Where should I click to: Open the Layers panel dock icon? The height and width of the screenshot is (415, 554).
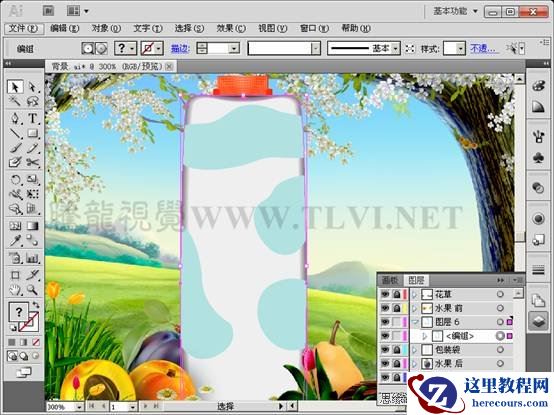click(538, 321)
